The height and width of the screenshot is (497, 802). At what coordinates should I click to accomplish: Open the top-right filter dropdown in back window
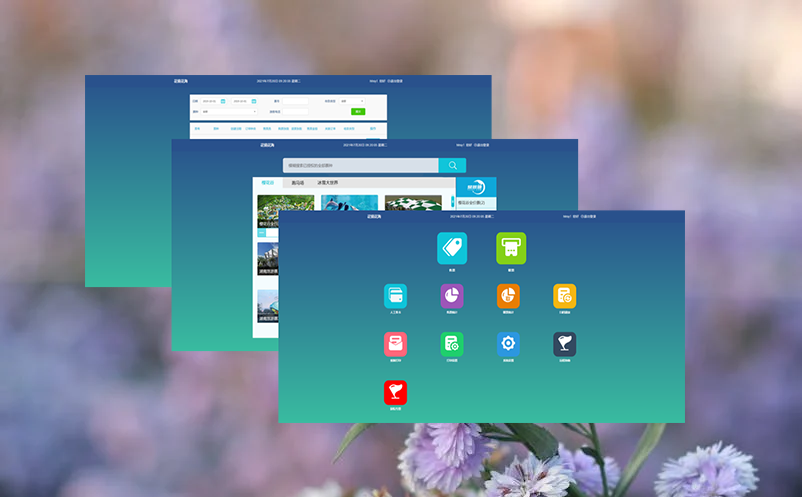352,101
